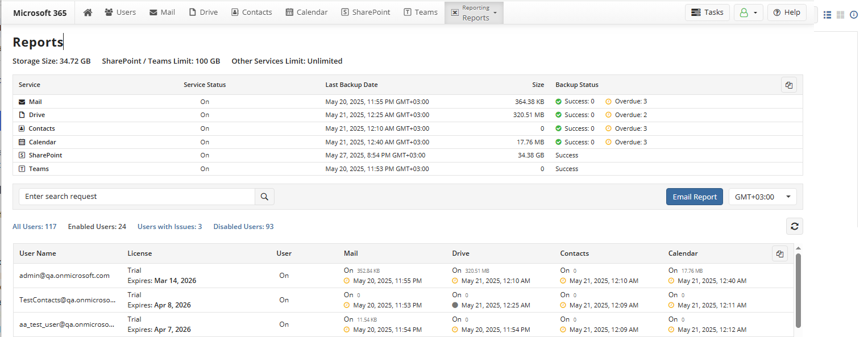The image size is (868, 337).
Task: Click the License column header
Action: click(140, 253)
